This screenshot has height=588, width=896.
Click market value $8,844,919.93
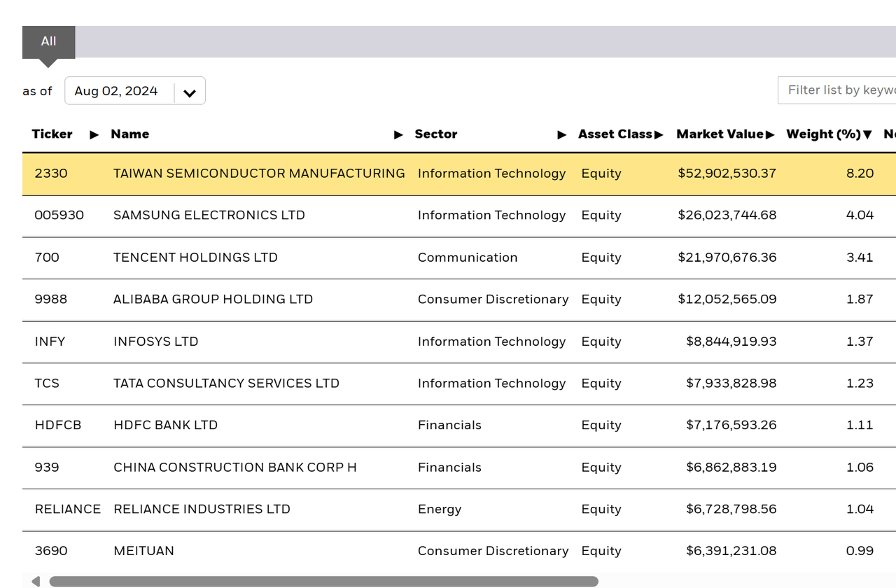click(x=731, y=341)
